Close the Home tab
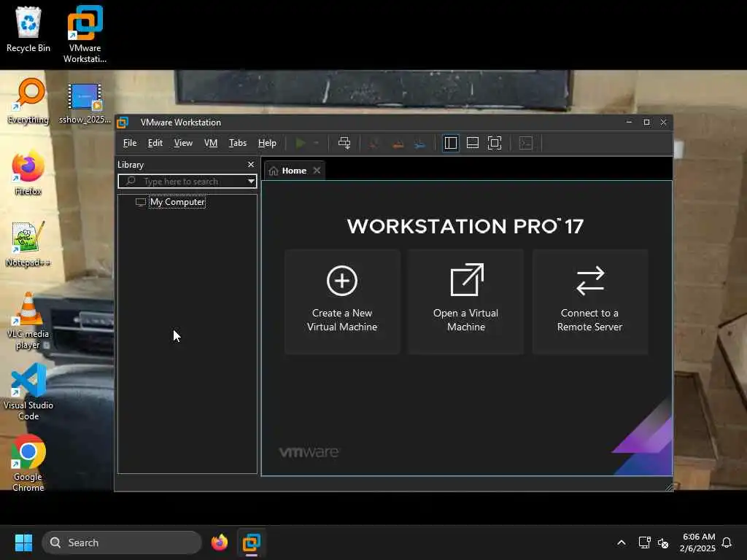Screen dimensions: 747x560 317,171
